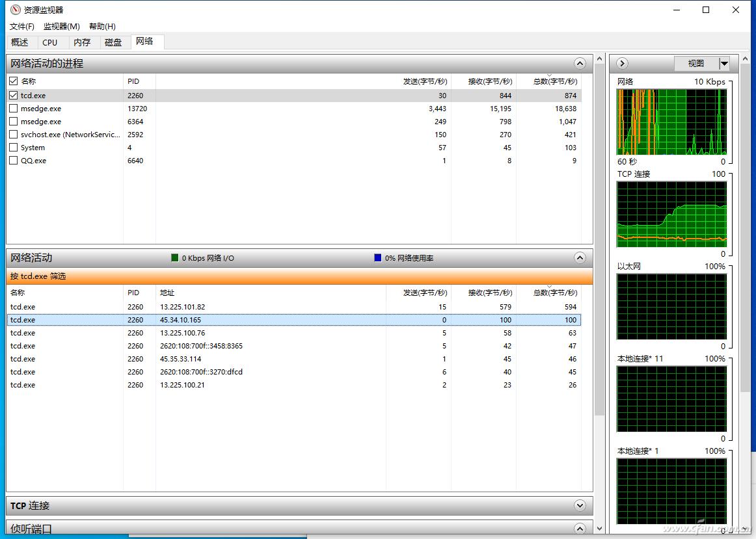Image resolution: width=756 pixels, height=539 pixels.
Task: Expand the TCP 连接 section
Action: 580,506
